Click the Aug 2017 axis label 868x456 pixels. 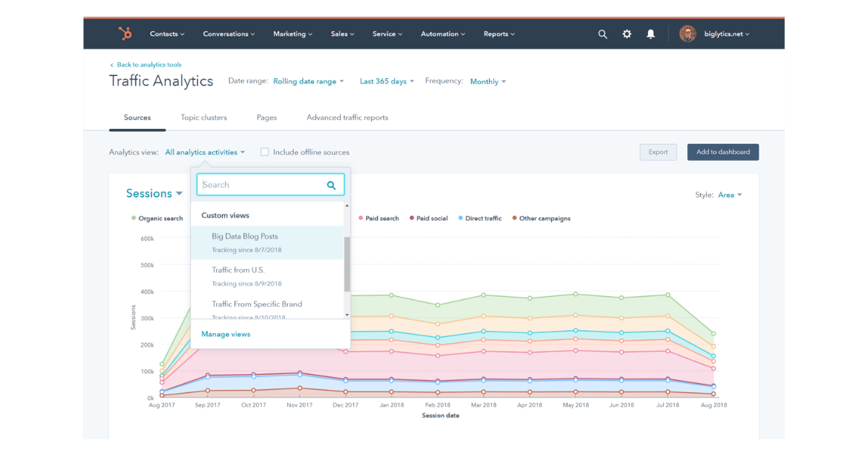coord(162,405)
